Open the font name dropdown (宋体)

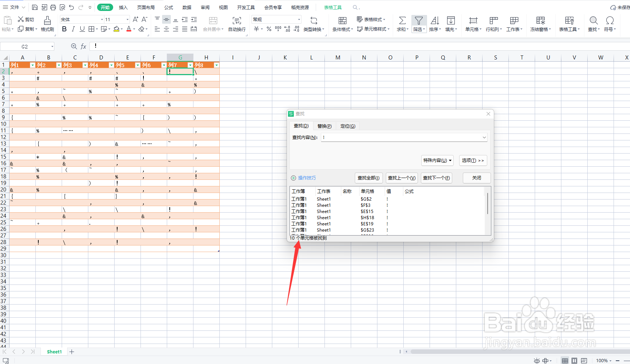click(x=102, y=19)
